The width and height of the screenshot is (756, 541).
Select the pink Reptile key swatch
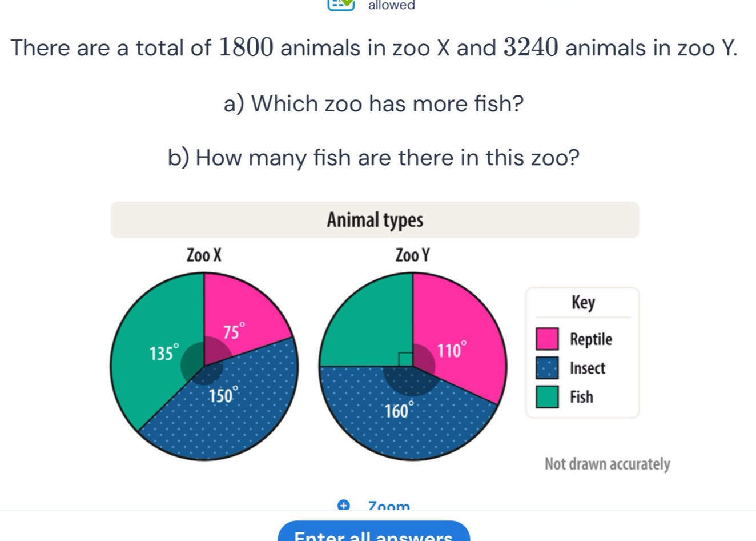(x=546, y=339)
